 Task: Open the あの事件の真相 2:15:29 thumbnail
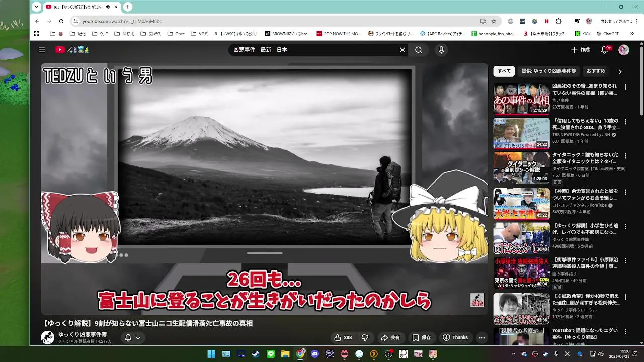(x=521, y=99)
